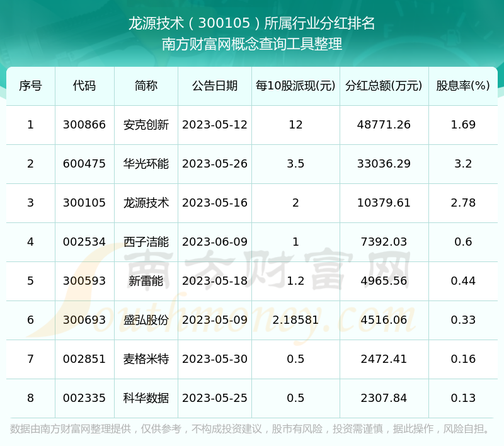Click stock code 300866
This screenshot has width=504, height=446.
tap(84, 125)
